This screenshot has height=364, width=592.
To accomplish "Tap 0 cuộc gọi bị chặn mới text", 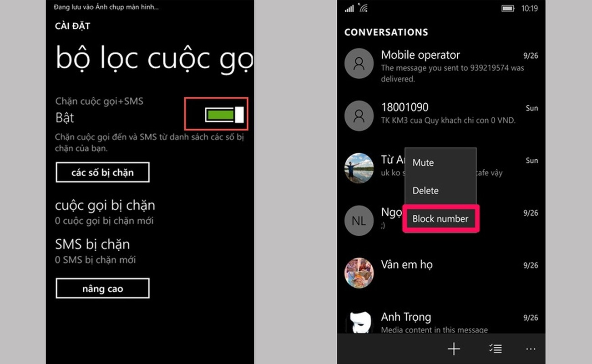I will [x=104, y=221].
